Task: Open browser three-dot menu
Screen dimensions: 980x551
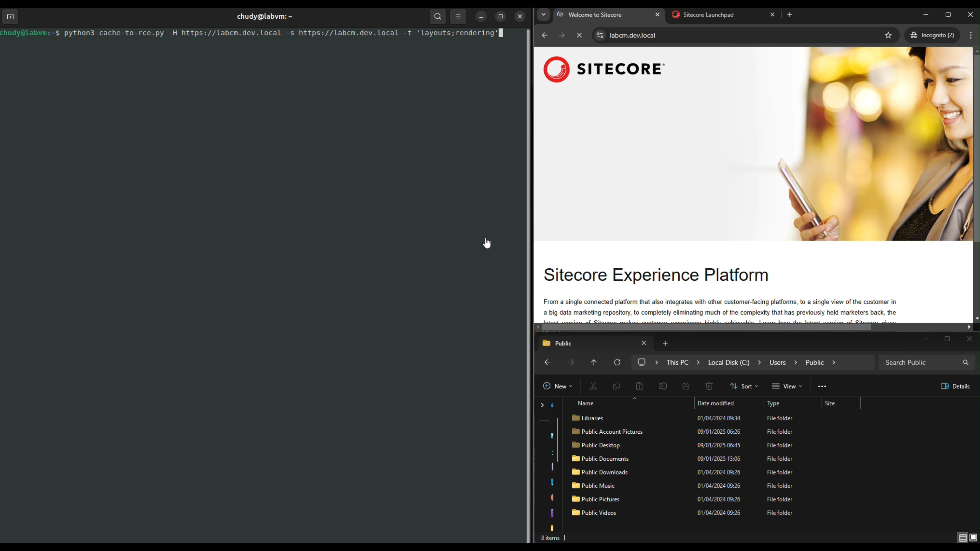Action: click(x=971, y=35)
